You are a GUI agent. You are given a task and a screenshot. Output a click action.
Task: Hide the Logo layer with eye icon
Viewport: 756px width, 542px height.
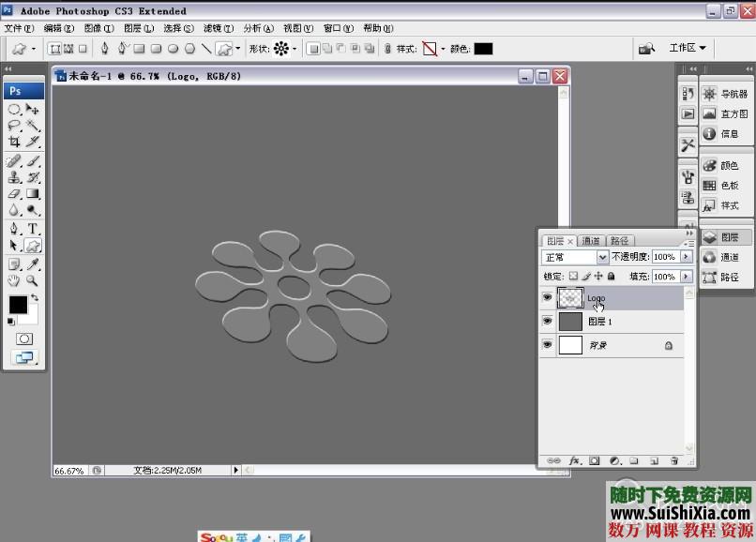[x=548, y=298]
